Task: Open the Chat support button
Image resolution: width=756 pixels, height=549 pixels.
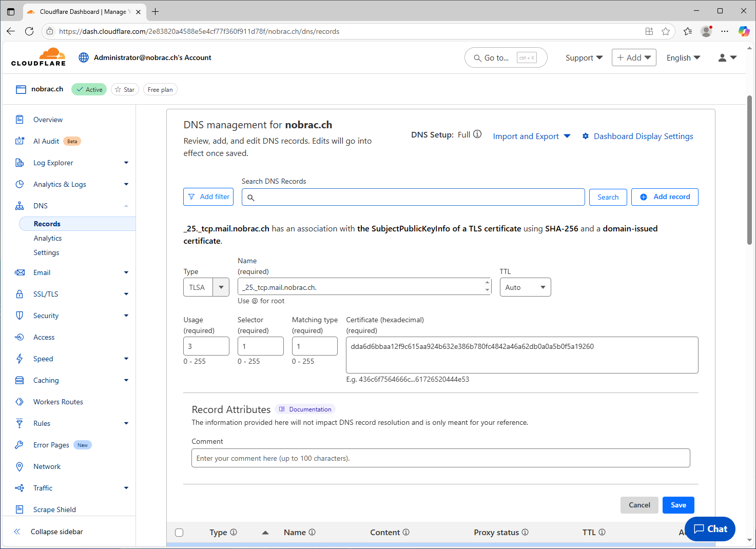Action: tap(710, 529)
